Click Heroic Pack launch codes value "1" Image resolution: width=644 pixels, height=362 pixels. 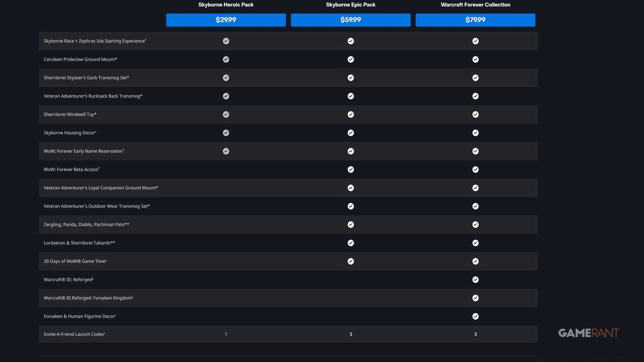[226, 334]
